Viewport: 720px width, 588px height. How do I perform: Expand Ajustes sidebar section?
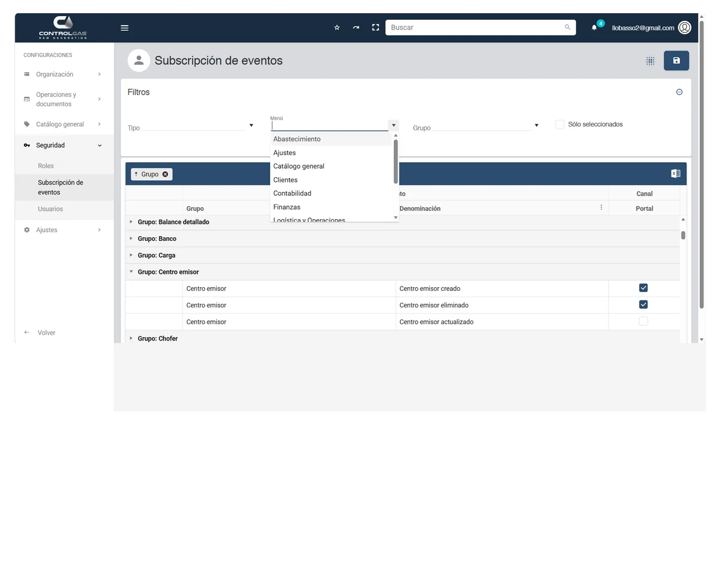pos(99,229)
